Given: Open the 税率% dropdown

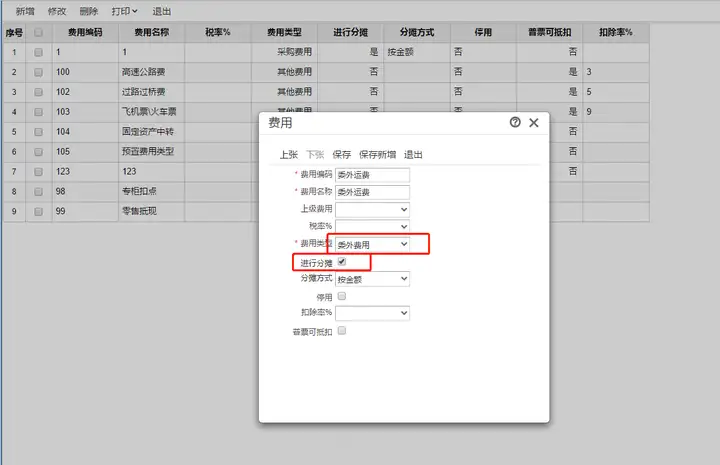Looking at the screenshot, I should [372, 226].
